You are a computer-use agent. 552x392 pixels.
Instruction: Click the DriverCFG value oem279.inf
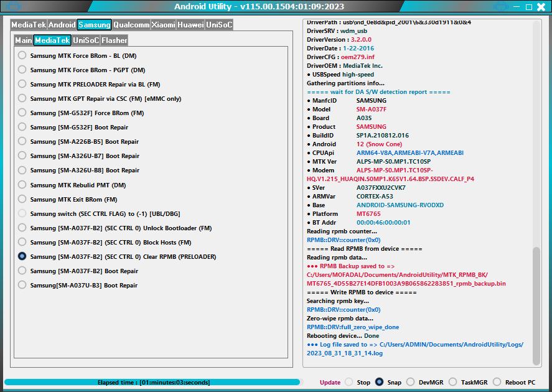358,57
